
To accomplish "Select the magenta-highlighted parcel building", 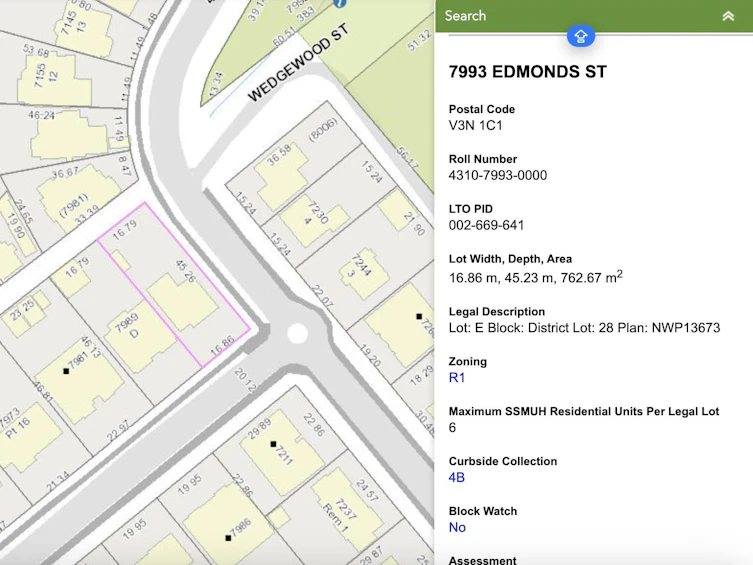I will point(182,301).
